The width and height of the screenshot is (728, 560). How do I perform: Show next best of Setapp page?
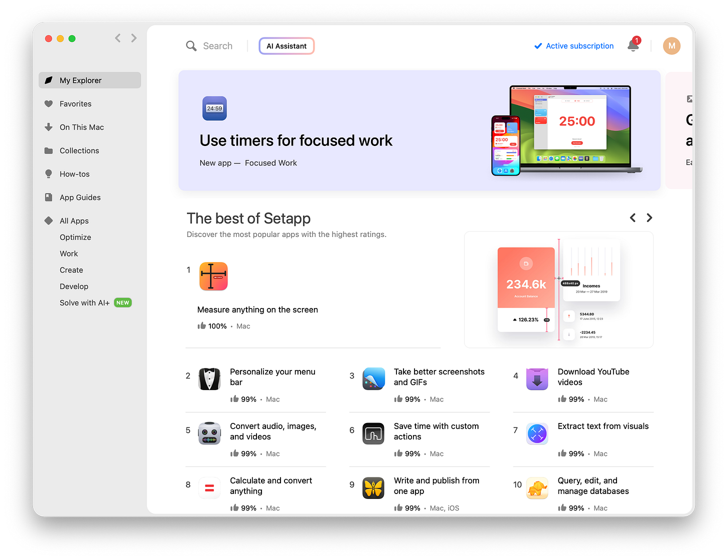649,217
